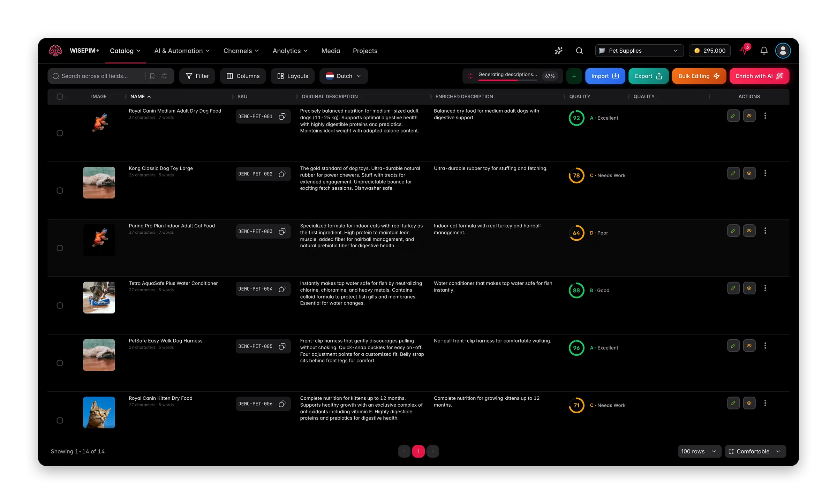The image size is (837, 504).
Task: Open the 100 rows page size dropdown
Action: 699,451
